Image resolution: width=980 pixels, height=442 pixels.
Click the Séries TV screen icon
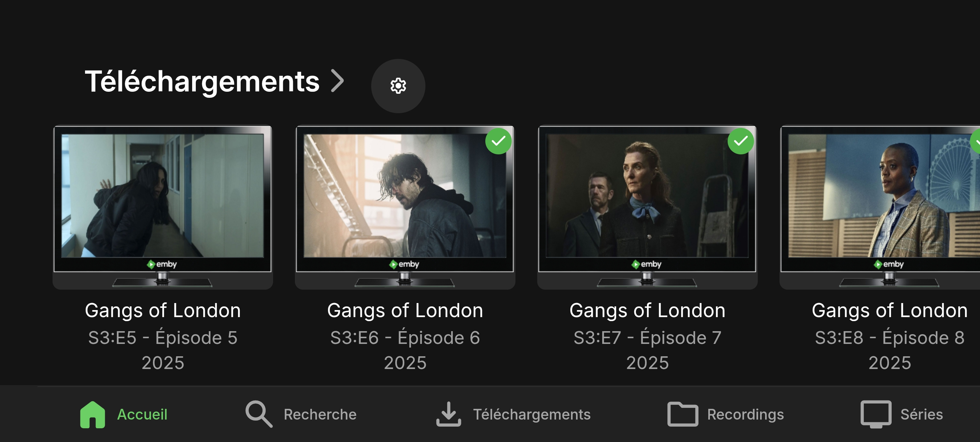coord(876,414)
